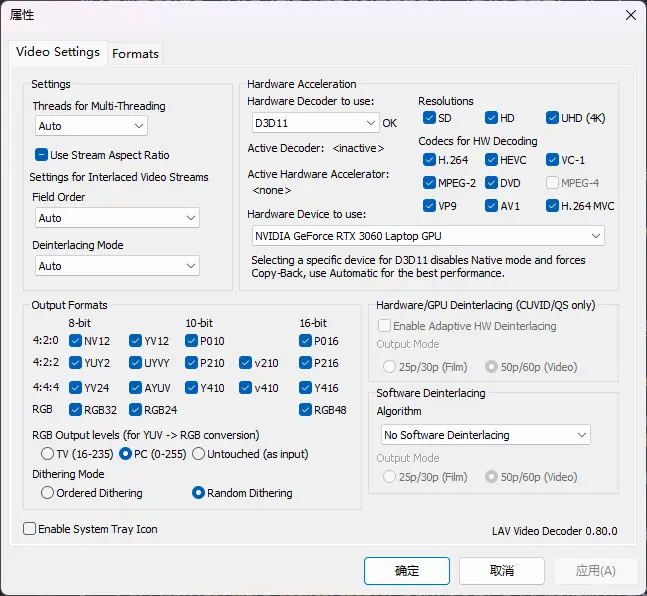Enable the System Tray Icon checkbox
The image size is (647, 596).
pos(30,529)
